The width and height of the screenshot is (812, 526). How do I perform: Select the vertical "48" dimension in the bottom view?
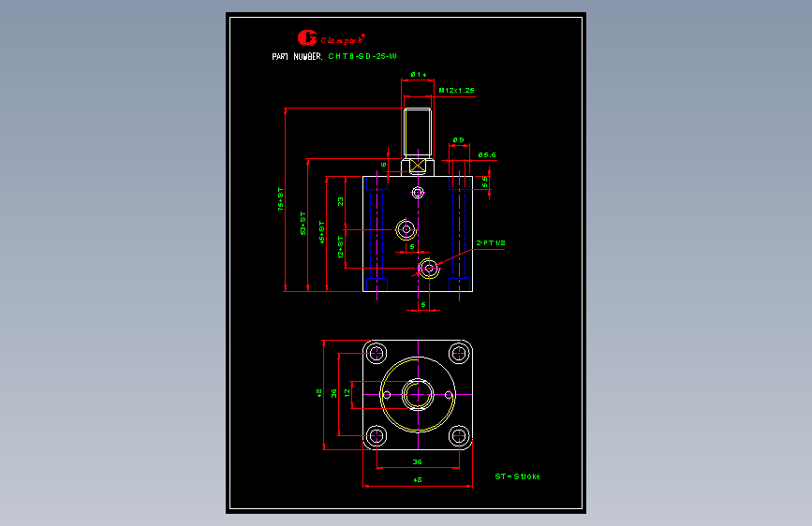(x=319, y=393)
